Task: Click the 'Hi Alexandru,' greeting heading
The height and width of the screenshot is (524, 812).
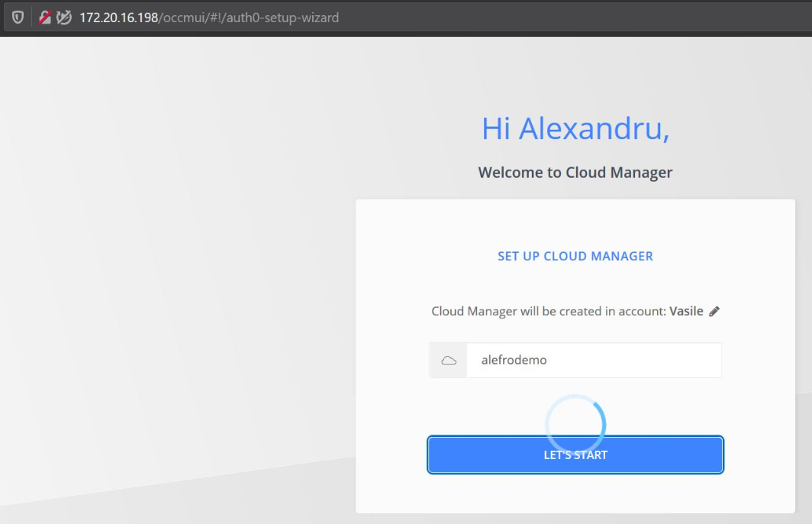Action: [x=575, y=128]
